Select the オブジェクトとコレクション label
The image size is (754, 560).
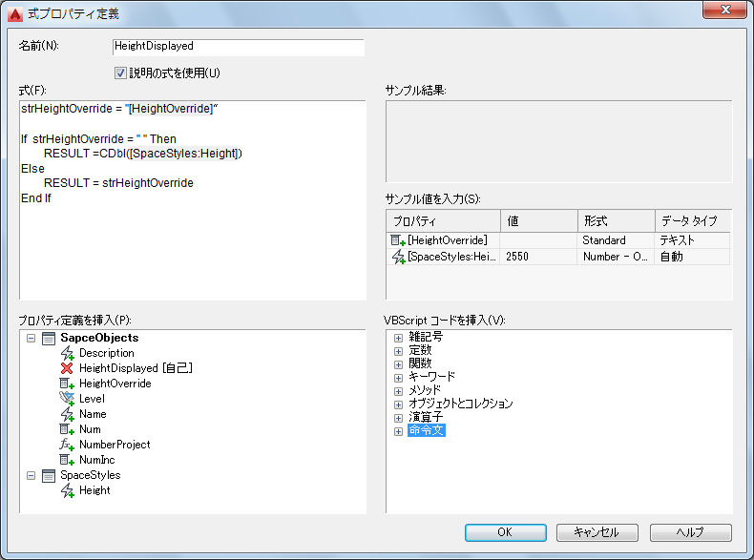click(x=461, y=404)
